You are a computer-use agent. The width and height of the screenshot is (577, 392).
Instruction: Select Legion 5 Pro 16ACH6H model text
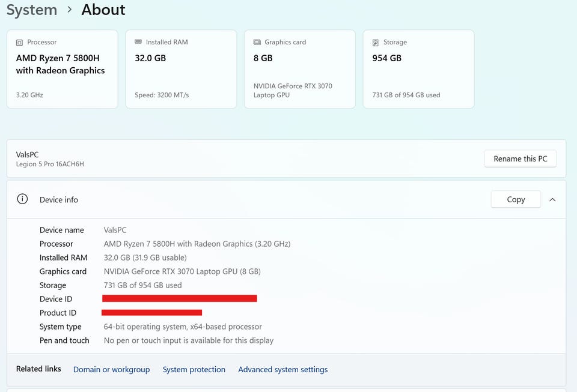coord(50,164)
